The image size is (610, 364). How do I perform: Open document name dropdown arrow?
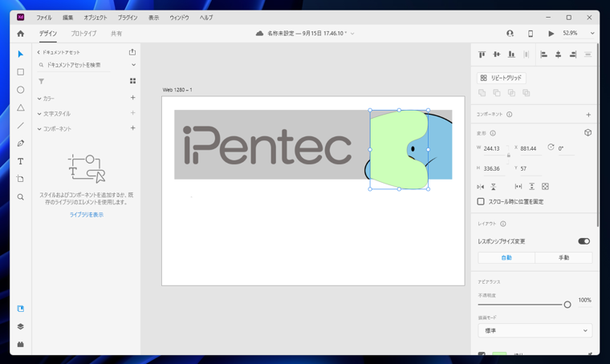pos(352,34)
